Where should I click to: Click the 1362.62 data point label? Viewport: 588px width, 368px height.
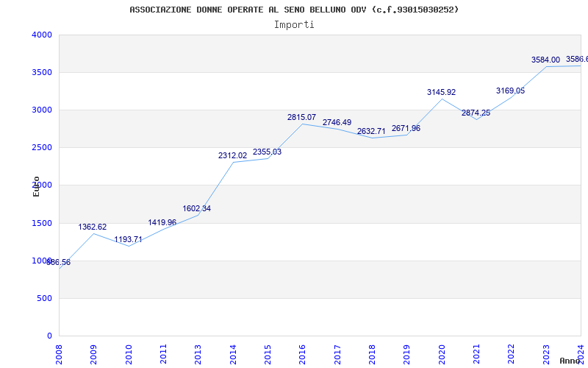(93, 227)
